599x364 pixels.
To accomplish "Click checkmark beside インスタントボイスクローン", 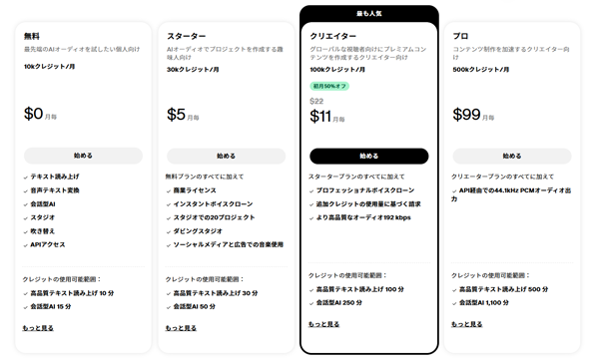I will (x=169, y=204).
